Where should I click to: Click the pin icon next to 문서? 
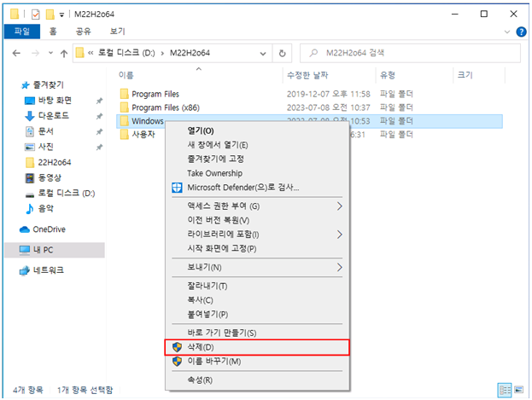99,131
